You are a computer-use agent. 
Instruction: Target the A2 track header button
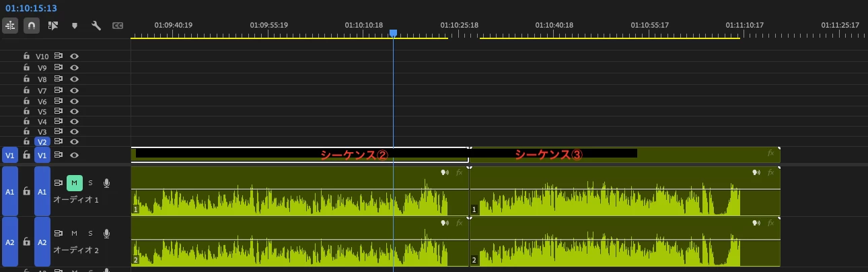(42, 242)
